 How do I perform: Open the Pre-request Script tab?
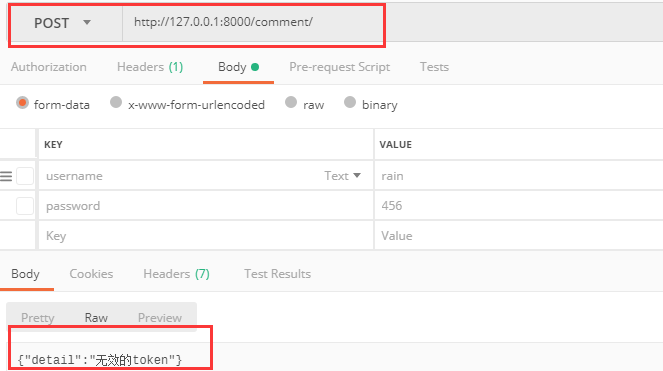(340, 67)
